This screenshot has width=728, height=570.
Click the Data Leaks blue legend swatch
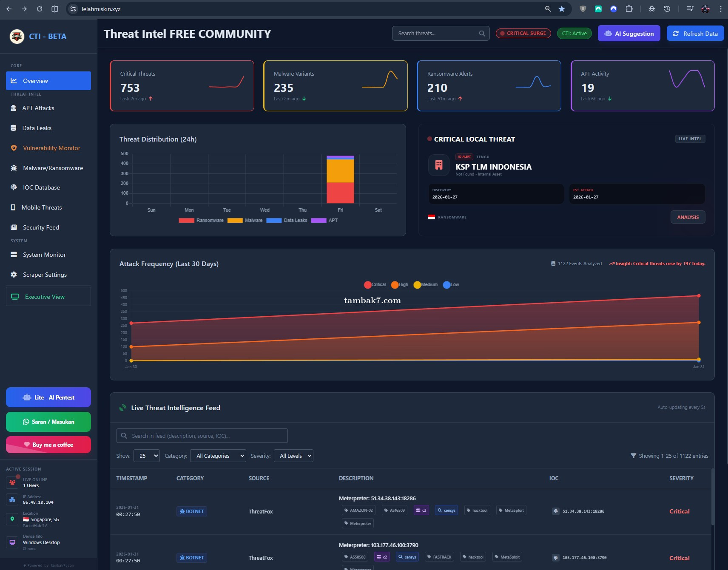point(274,221)
